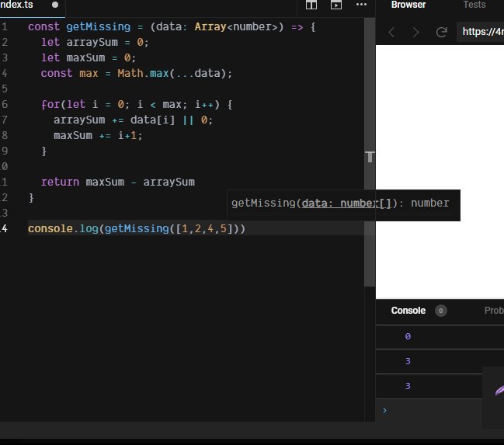Switch to the Browser tab
504x445 pixels.
pos(408,5)
